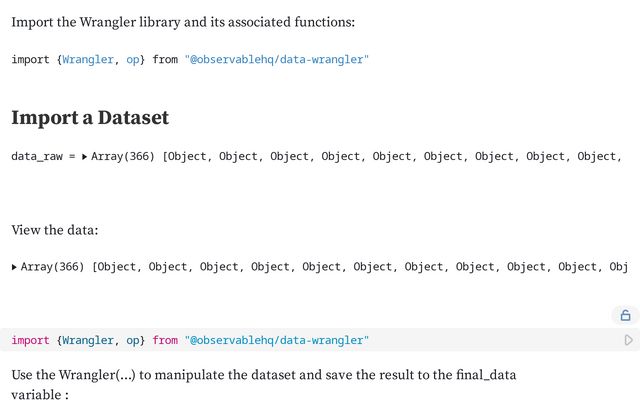
Task: Click Array(366) label in data_raw output
Action: pyautogui.click(x=122, y=156)
